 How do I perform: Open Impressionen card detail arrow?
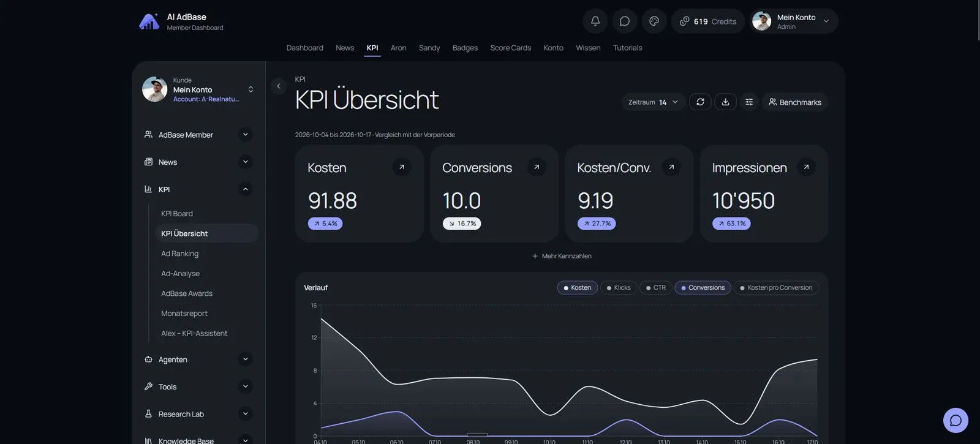click(806, 167)
